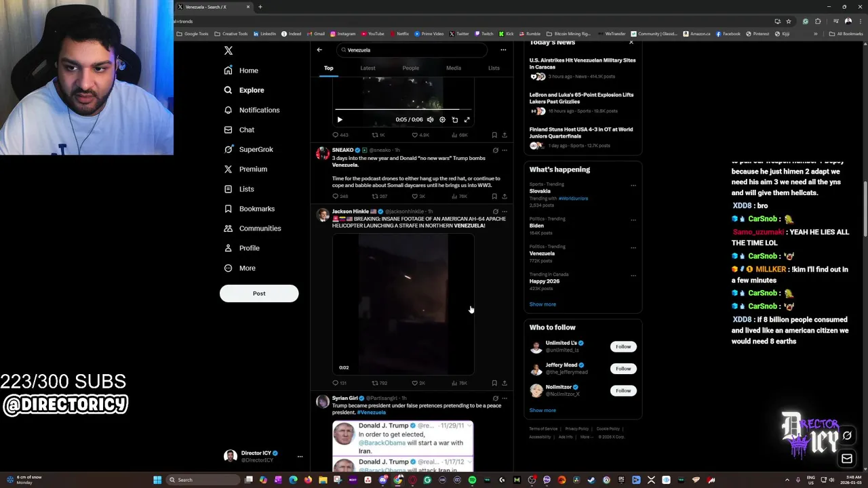Open more options on Jackson Hinkle's post
The height and width of the screenshot is (488, 868).
504,211
